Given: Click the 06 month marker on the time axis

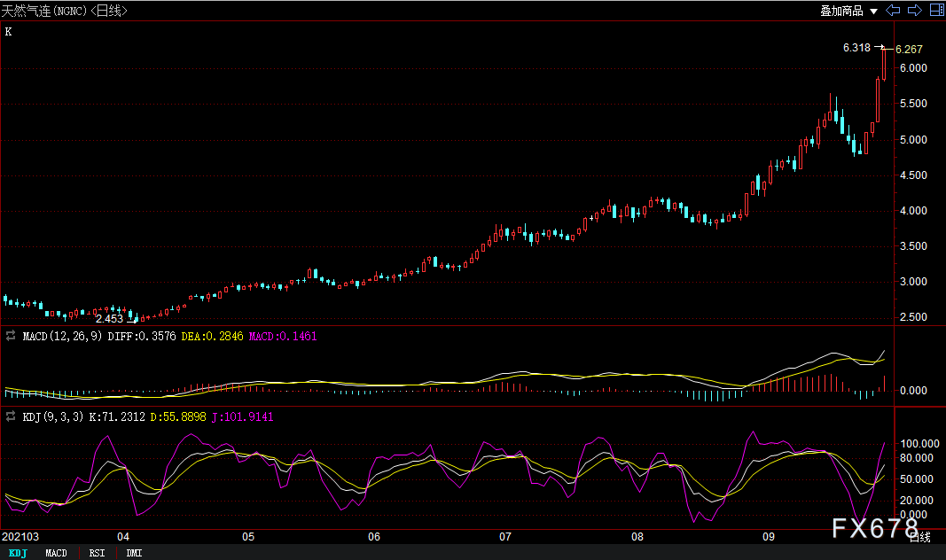Looking at the screenshot, I should click(374, 536).
